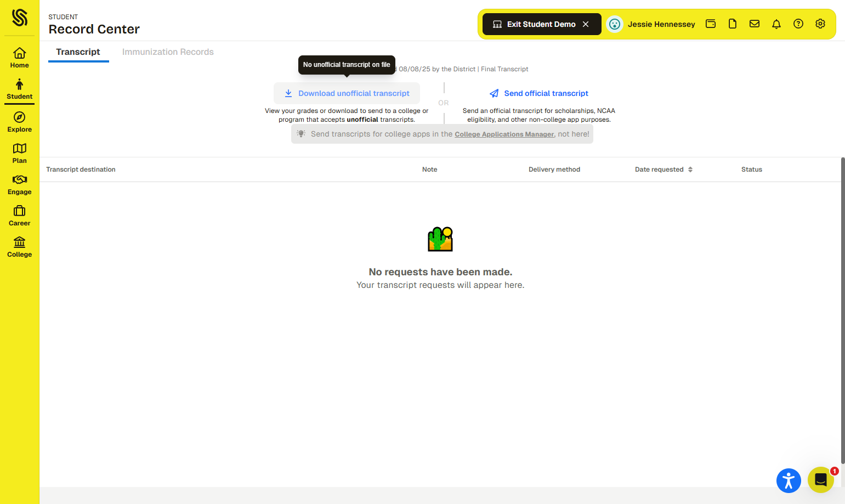
Task: Click the SchooLinks logo in the sidebar
Action: pyautogui.click(x=20, y=18)
